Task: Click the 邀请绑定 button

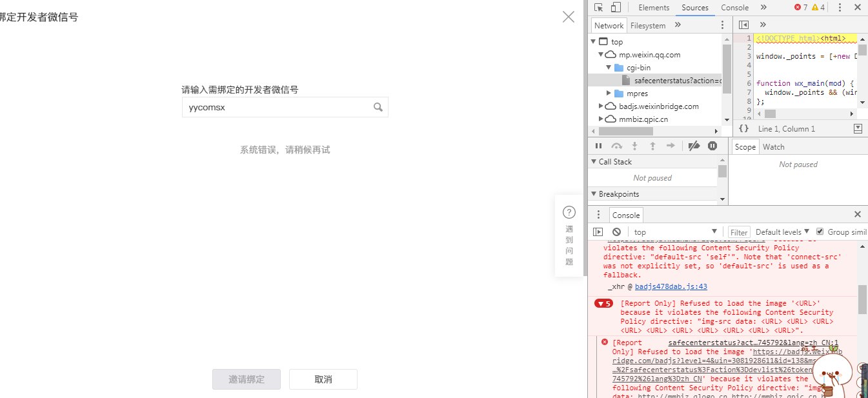Action: click(247, 379)
